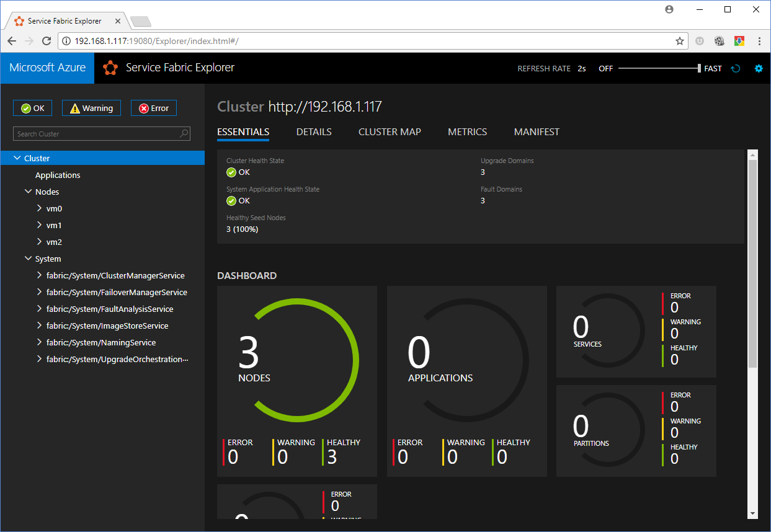The image size is (771, 532).
Task: Expand the vm1 node
Action: pos(39,225)
